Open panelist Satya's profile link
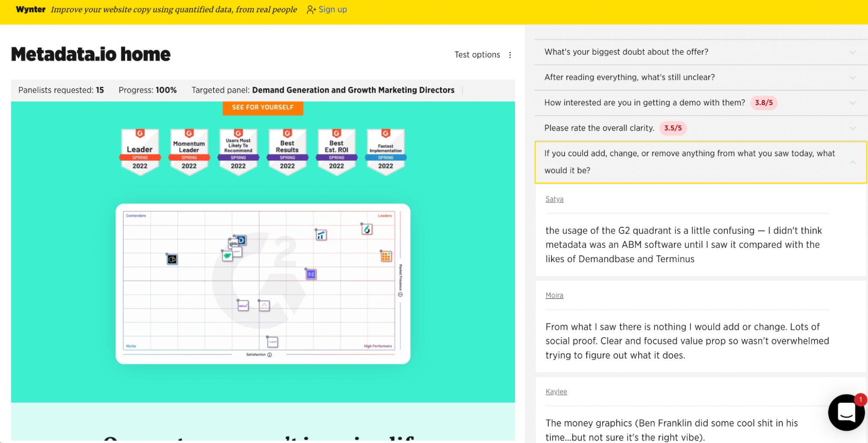 (554, 199)
